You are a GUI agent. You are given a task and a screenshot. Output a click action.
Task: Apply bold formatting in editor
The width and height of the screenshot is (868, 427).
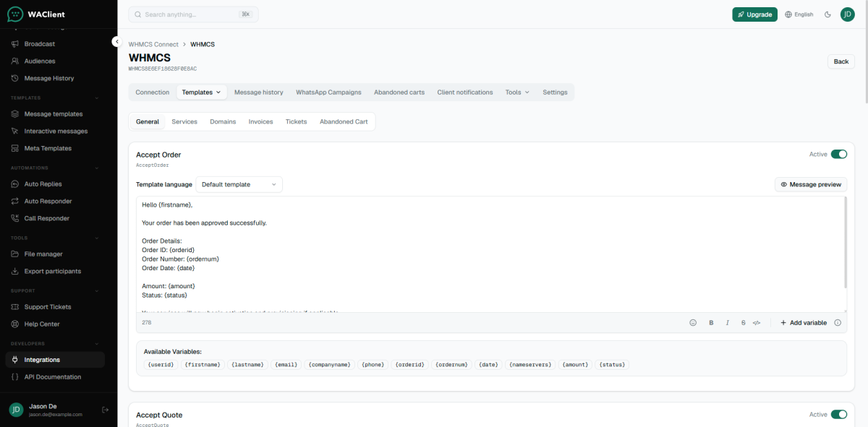click(x=711, y=323)
